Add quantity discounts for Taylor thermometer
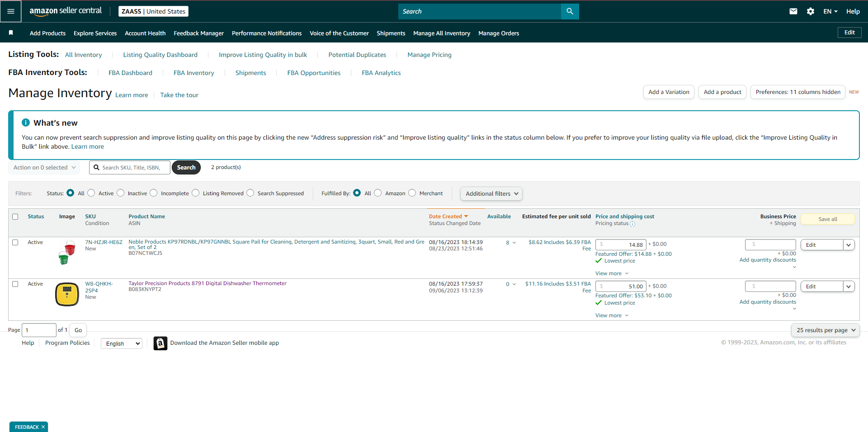 (768, 302)
